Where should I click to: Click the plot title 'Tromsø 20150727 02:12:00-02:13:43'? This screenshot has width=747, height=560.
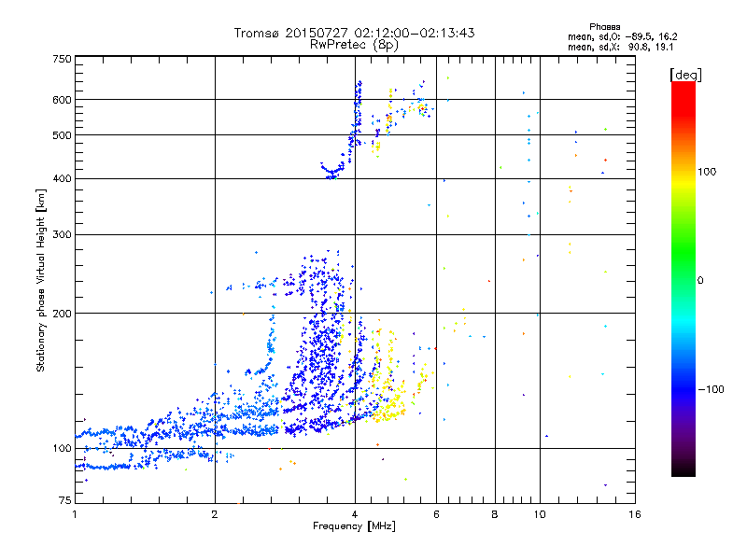pos(354,33)
